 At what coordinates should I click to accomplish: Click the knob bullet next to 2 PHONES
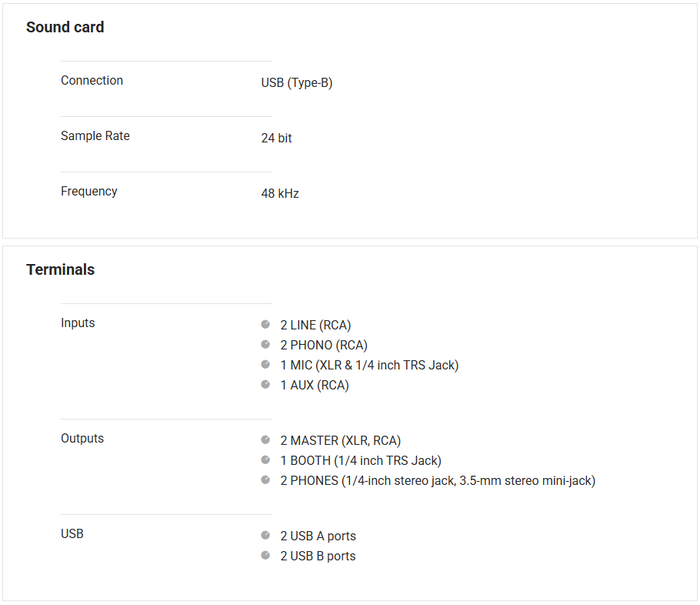tap(265, 480)
